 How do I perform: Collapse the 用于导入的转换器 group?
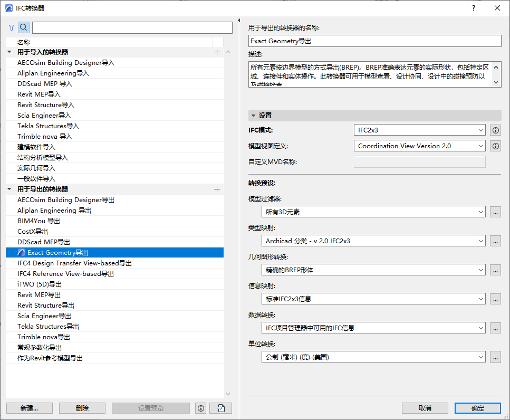tap(9, 52)
